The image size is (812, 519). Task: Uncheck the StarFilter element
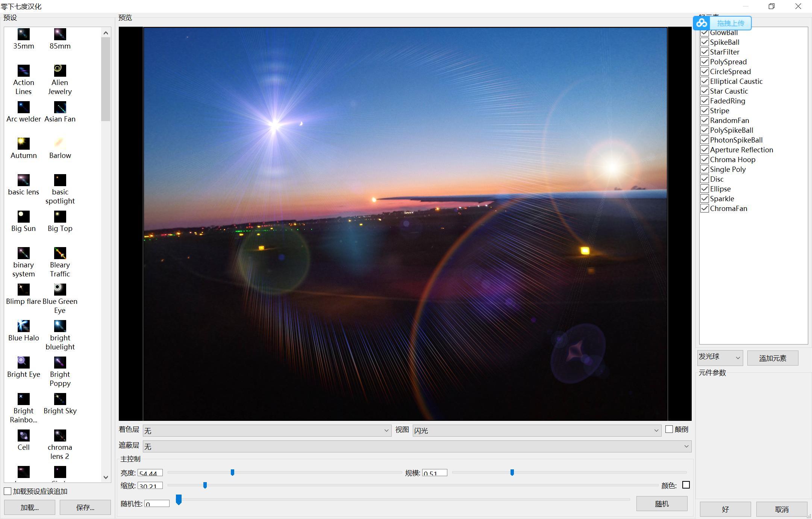(x=704, y=52)
